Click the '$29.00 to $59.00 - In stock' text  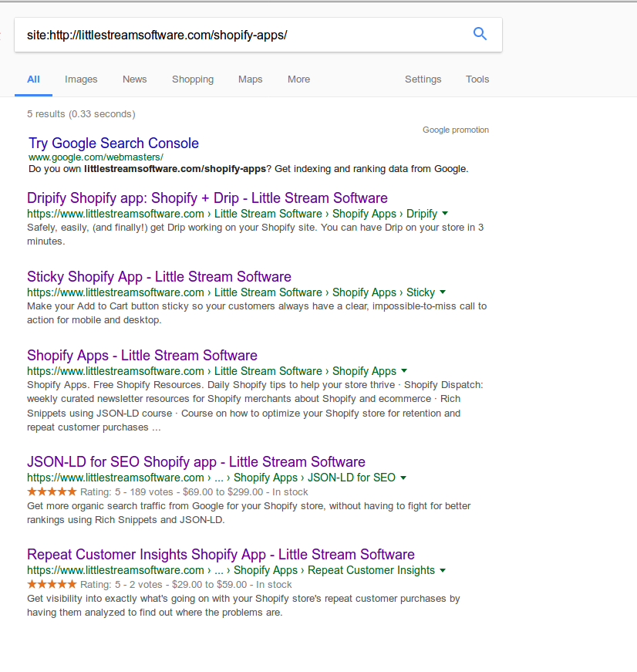coord(232,585)
